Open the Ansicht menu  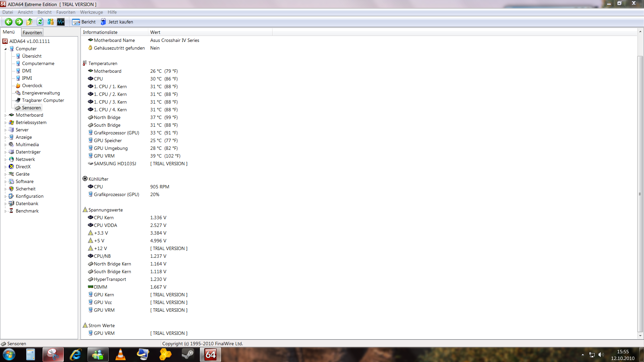coord(25,12)
